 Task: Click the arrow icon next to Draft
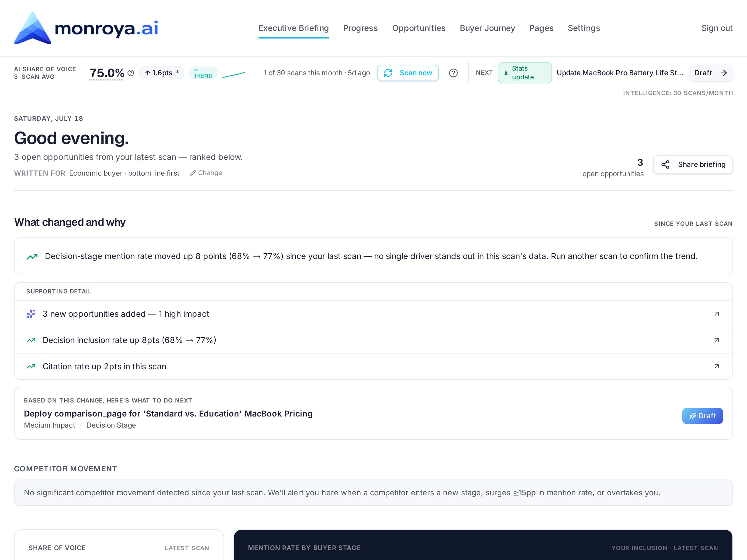(723, 73)
